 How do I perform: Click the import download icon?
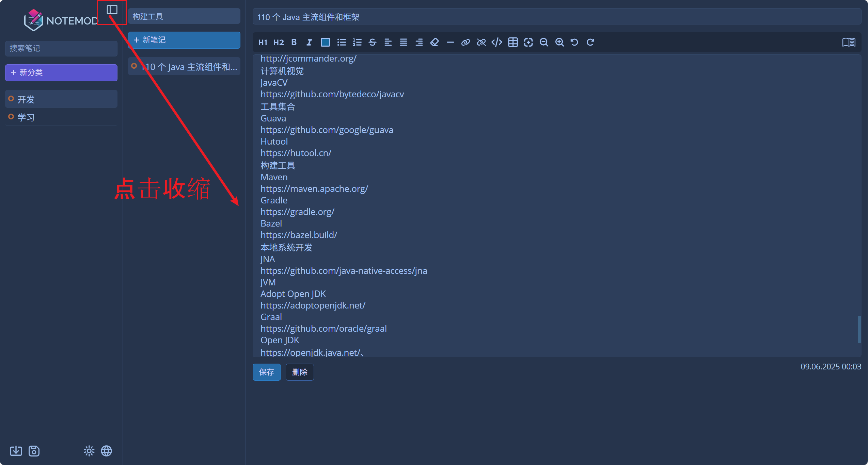click(16, 451)
